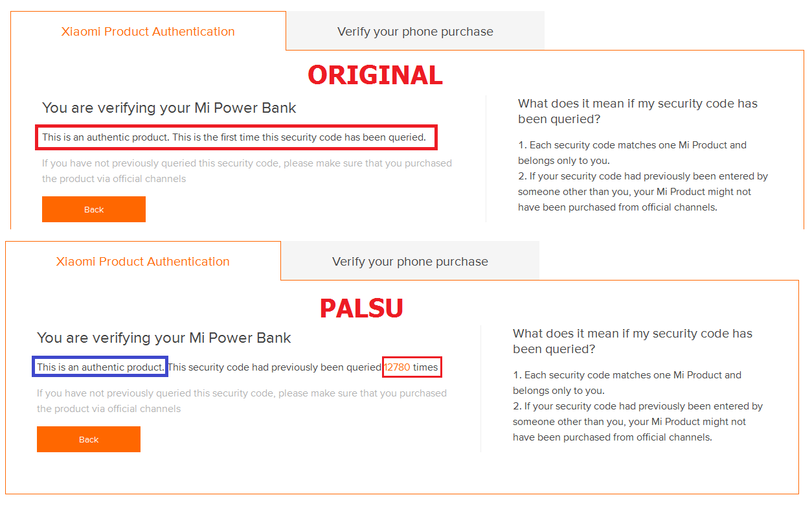This screenshot has height=517, width=812.
Task: Click the gray official channels hint in ORIGINAL panel
Action: click(247, 170)
